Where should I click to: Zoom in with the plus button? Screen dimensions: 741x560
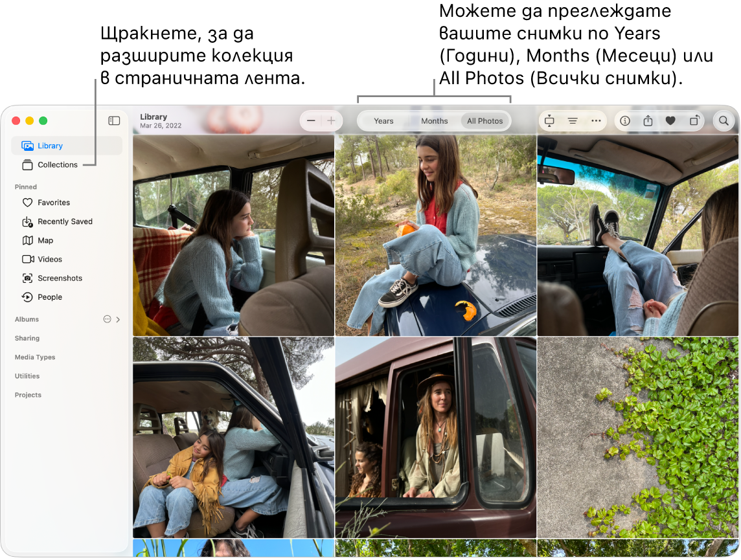click(x=331, y=121)
